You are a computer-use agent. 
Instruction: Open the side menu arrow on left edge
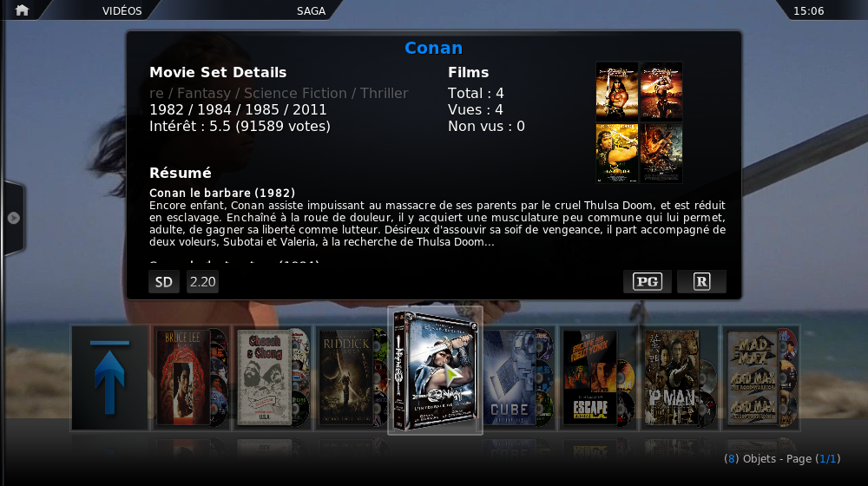13,218
